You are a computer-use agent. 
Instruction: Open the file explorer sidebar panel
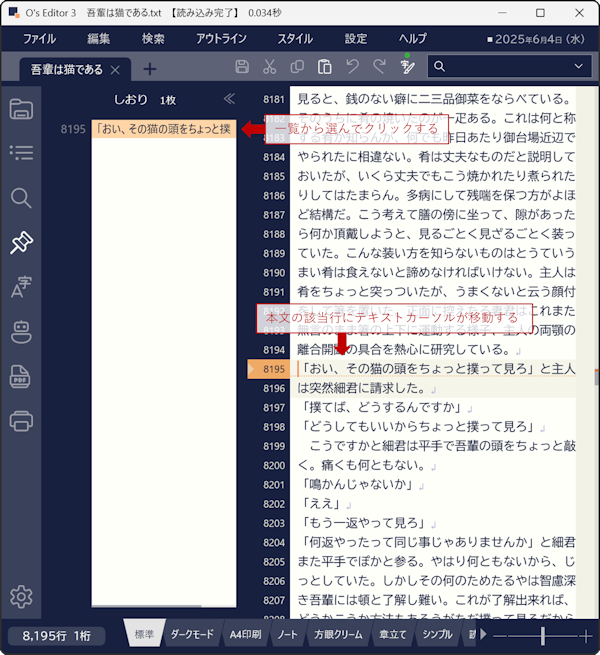point(21,109)
